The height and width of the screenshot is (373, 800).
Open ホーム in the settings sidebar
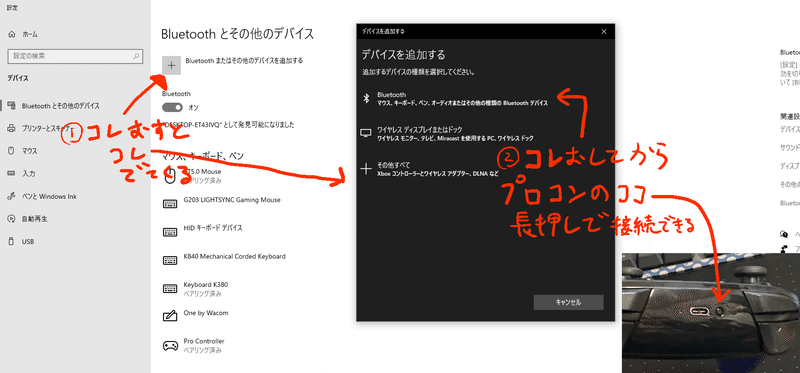pyautogui.click(x=30, y=34)
